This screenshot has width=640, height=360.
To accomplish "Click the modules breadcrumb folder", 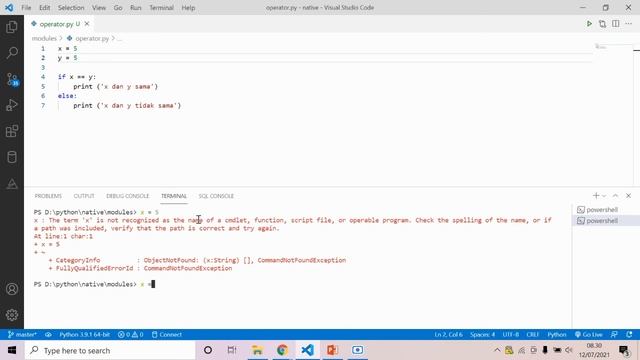I will (x=44, y=38).
